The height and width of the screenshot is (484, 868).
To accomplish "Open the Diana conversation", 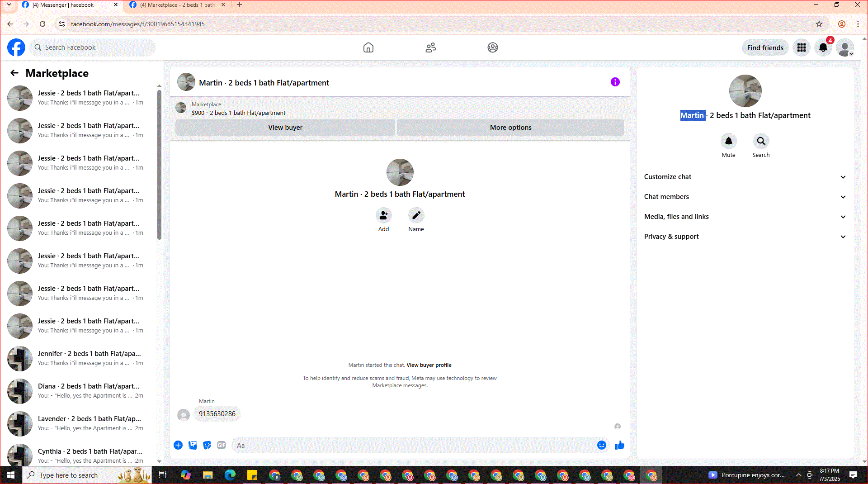I will click(x=81, y=391).
